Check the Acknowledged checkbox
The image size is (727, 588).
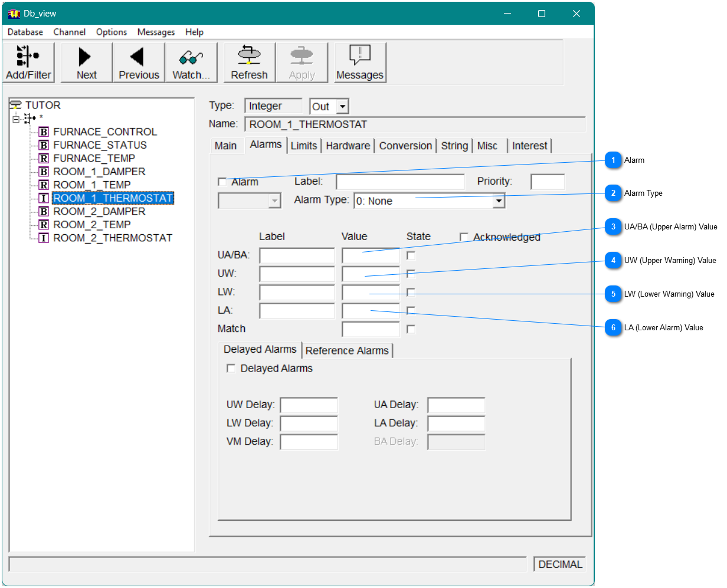464,237
